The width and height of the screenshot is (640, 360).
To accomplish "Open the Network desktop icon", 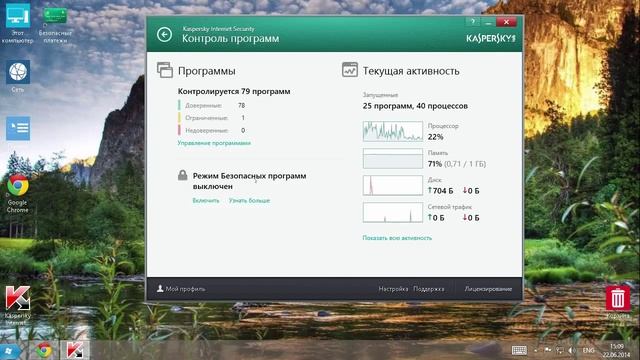I will point(18,76).
